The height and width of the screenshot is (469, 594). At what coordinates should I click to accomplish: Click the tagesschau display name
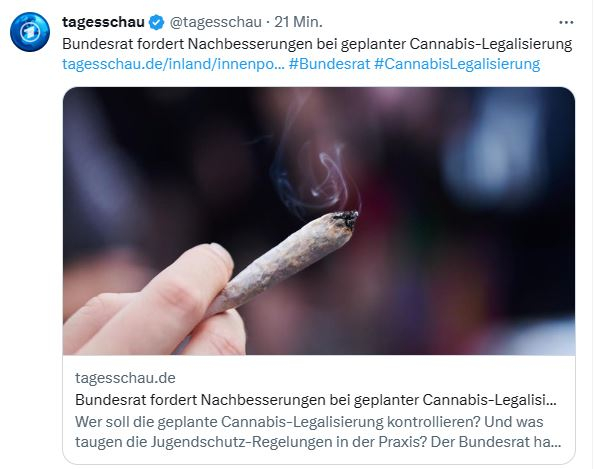(x=103, y=22)
